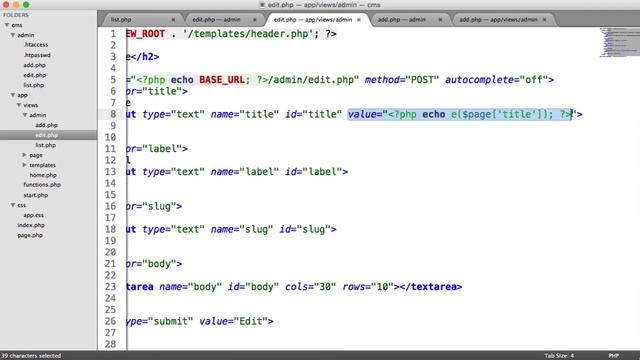
Task: Open list.php under views/admin
Action: 45,145
